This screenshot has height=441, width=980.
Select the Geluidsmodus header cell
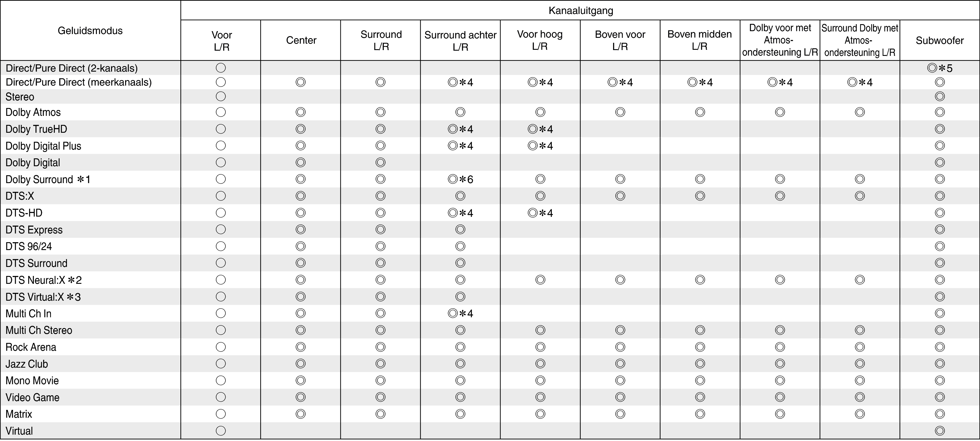(x=90, y=31)
